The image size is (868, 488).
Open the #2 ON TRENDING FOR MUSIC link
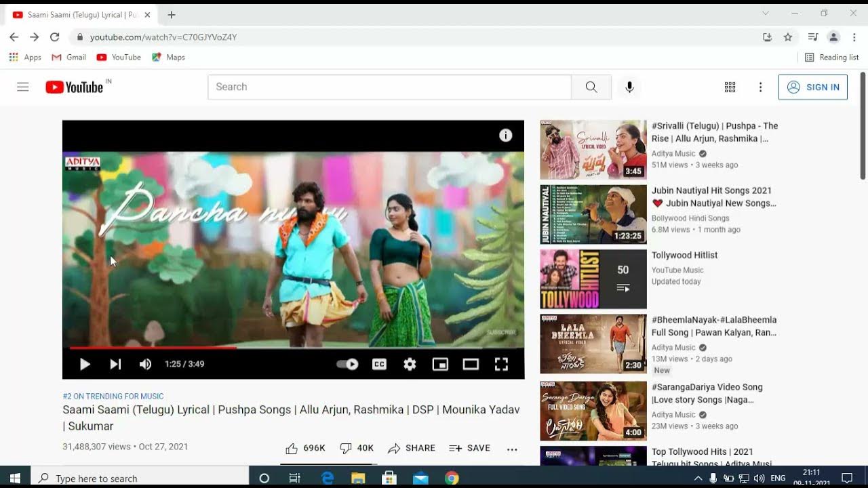(113, 396)
